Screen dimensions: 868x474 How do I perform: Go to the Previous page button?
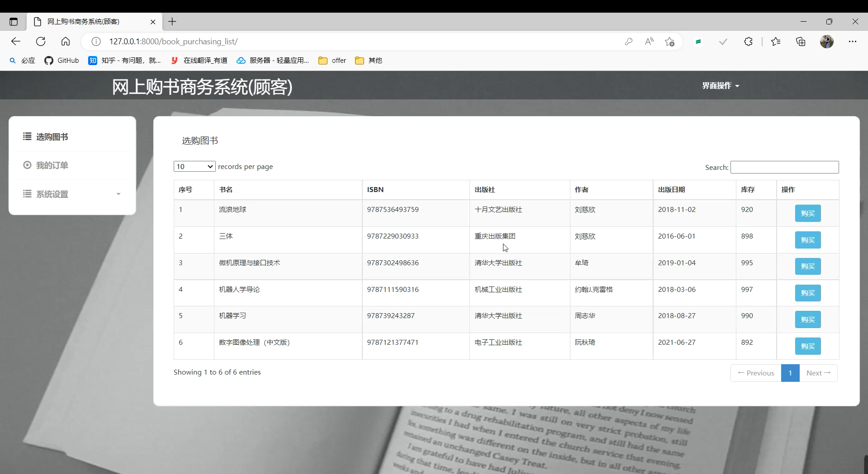tap(756, 373)
